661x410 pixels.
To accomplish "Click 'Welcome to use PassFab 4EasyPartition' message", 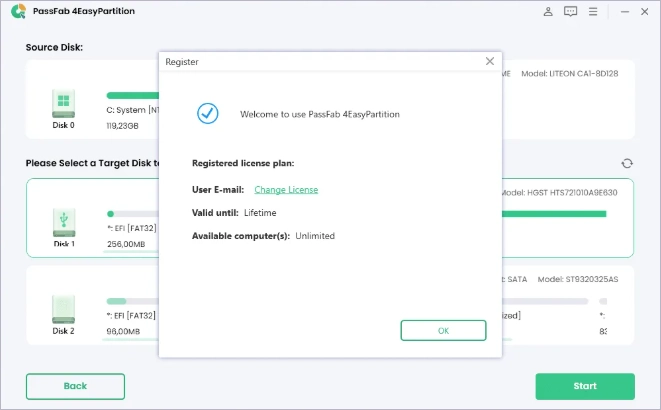I will point(320,114).
